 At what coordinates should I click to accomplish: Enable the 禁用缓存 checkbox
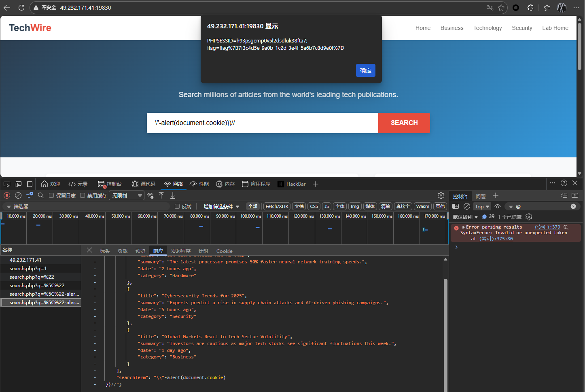83,195
